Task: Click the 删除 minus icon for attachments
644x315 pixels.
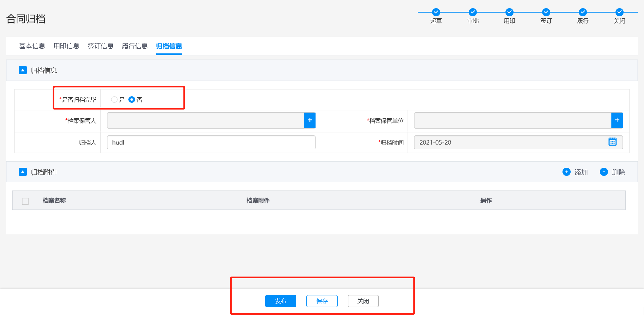Action: pos(604,172)
